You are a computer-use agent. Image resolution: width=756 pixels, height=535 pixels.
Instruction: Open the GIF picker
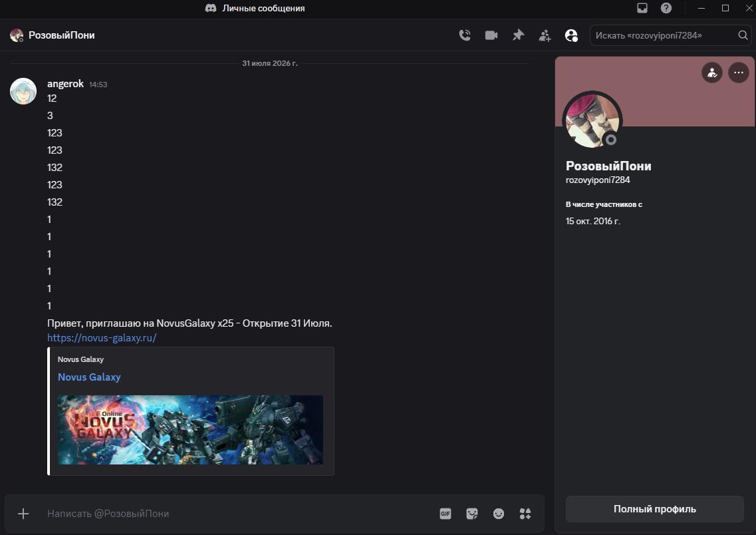pyautogui.click(x=445, y=514)
